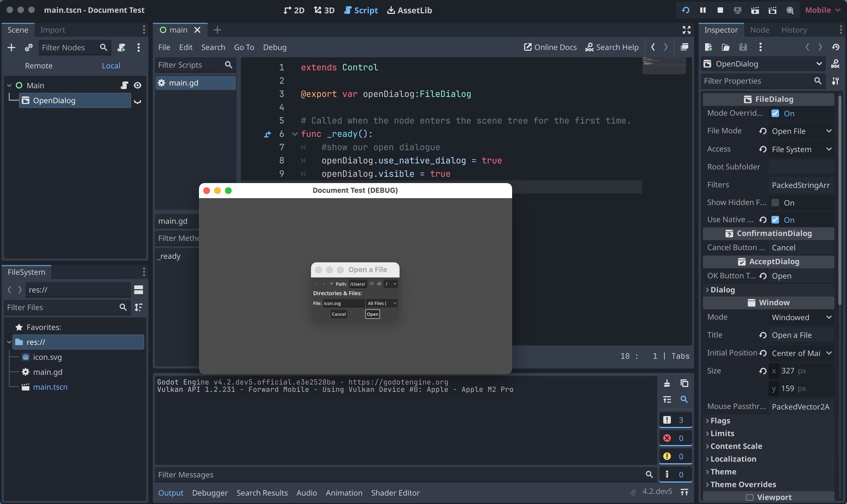Restart the running project
The width and height of the screenshot is (847, 504).
coord(685,10)
